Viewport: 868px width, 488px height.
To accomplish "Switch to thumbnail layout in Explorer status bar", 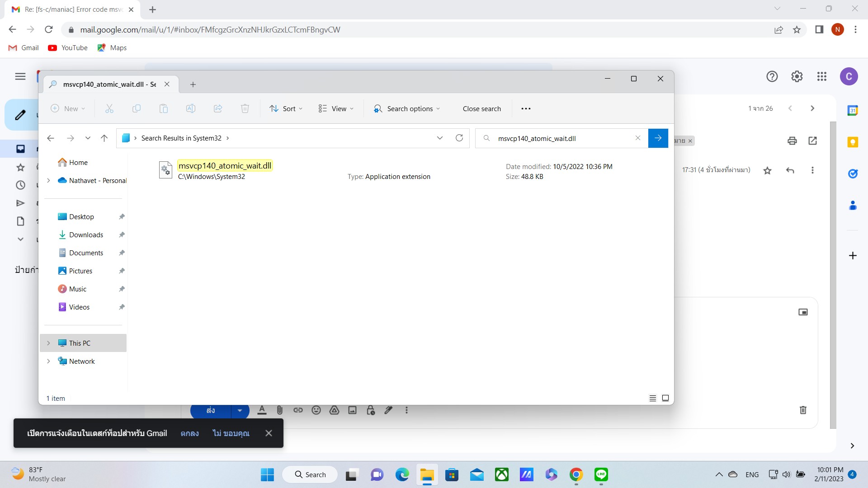I will (665, 398).
